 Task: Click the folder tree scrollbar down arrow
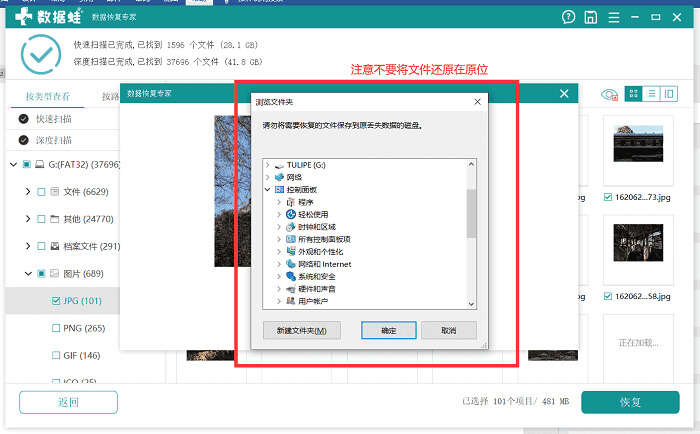coord(471,304)
